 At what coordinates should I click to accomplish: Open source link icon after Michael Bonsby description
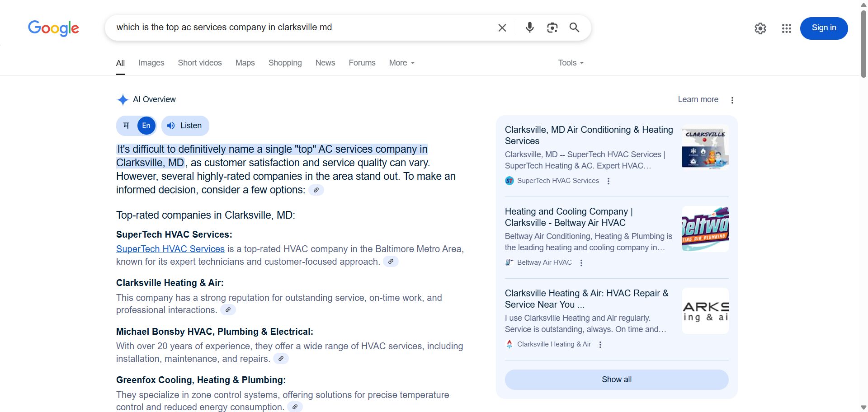(281, 359)
